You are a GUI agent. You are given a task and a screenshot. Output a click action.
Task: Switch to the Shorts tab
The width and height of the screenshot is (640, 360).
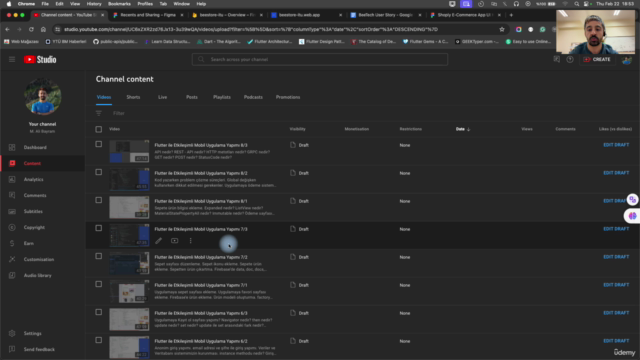(133, 97)
